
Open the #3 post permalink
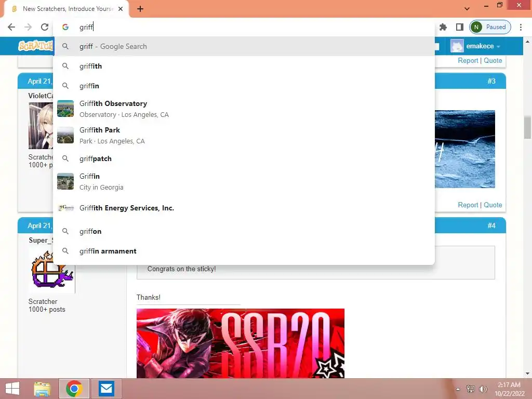pos(491,81)
